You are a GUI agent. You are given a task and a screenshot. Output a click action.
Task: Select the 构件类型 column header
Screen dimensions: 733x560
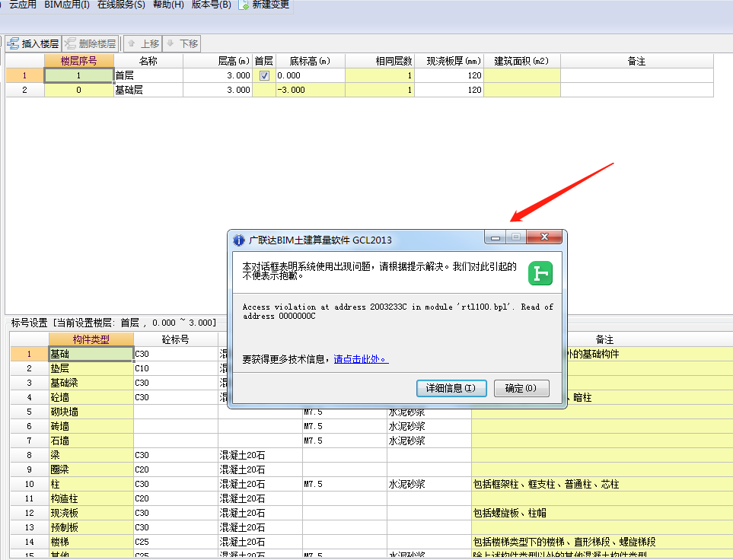point(91,339)
